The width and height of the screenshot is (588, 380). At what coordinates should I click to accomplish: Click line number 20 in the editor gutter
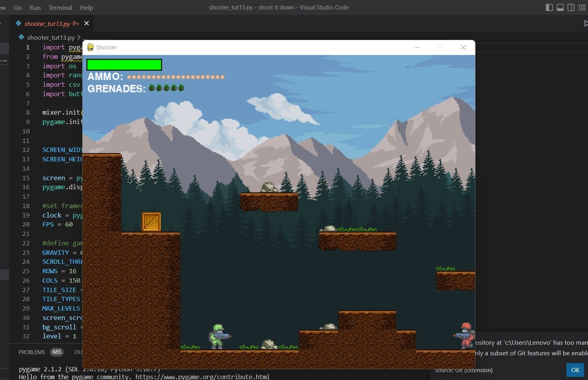tap(26, 224)
